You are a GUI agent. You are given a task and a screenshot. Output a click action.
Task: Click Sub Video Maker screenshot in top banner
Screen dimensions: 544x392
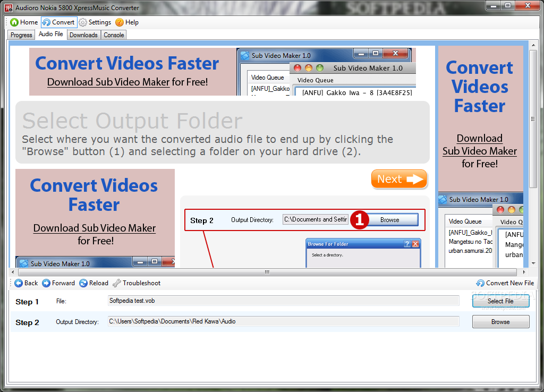[x=326, y=72]
